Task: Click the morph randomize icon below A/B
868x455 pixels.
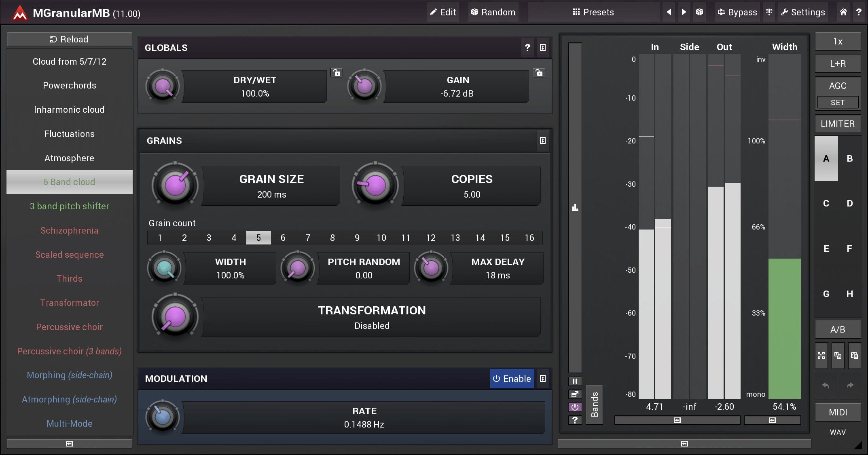Action: (821, 356)
